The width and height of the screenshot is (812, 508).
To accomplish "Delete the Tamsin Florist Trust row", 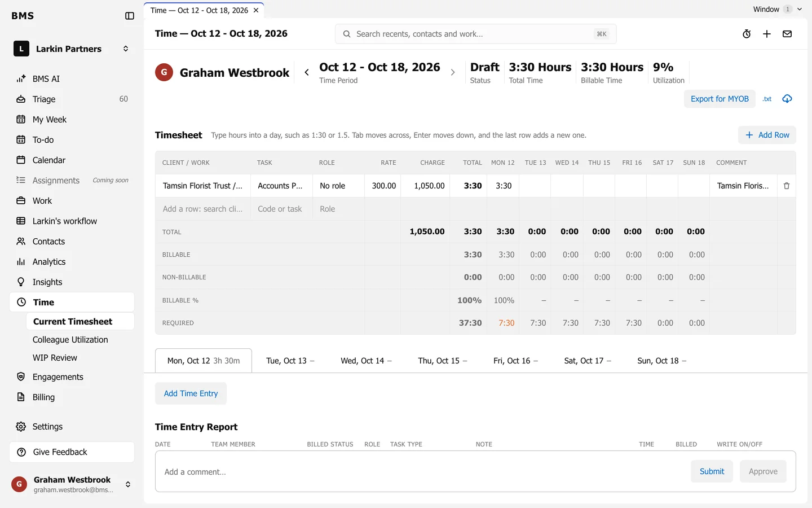I will (x=787, y=186).
